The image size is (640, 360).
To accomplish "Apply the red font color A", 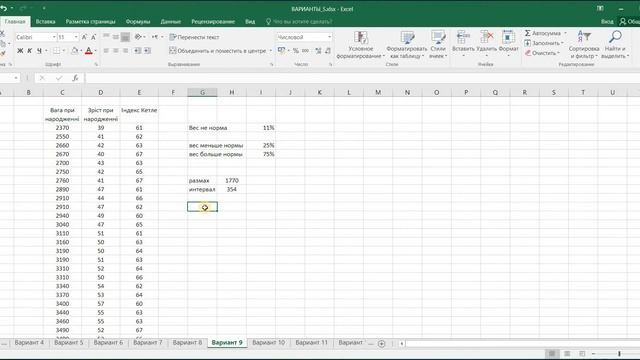I will (89, 51).
